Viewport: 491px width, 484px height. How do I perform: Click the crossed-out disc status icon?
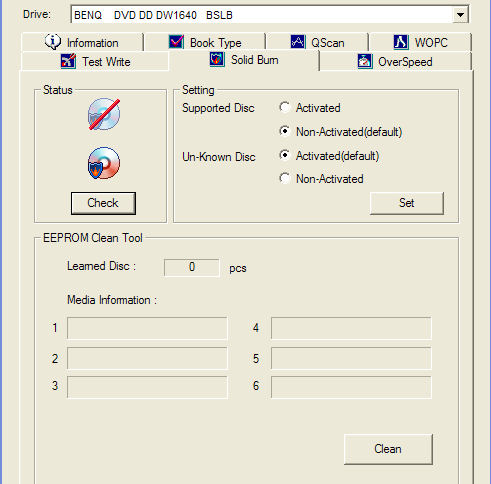click(x=104, y=114)
